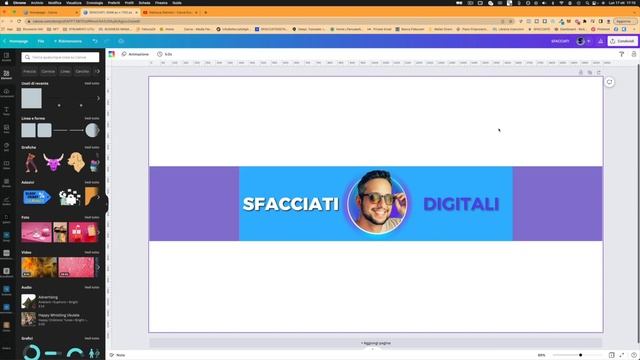Add the dog head graphic

click(x=76, y=162)
